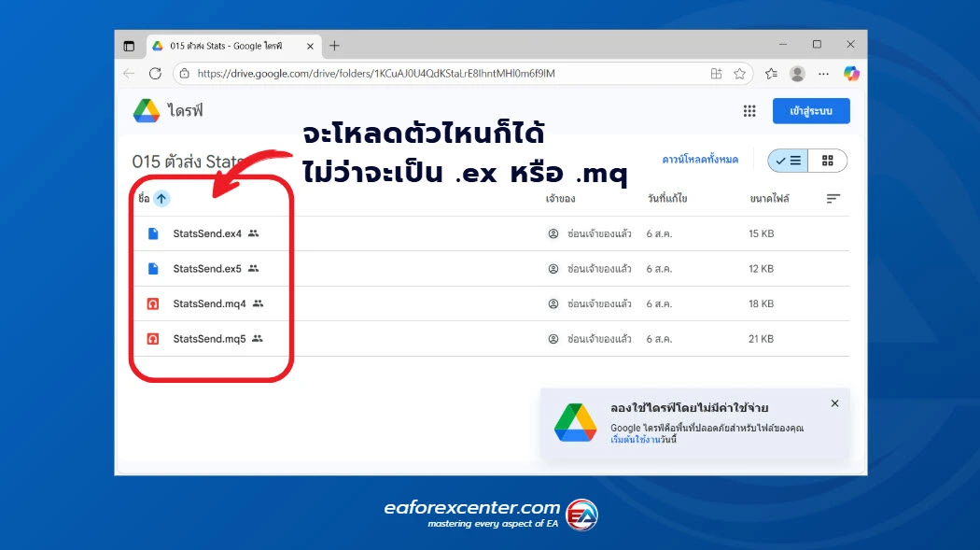
Task: Click shared people icon beside StatsSend.mq4
Action: pos(258,303)
